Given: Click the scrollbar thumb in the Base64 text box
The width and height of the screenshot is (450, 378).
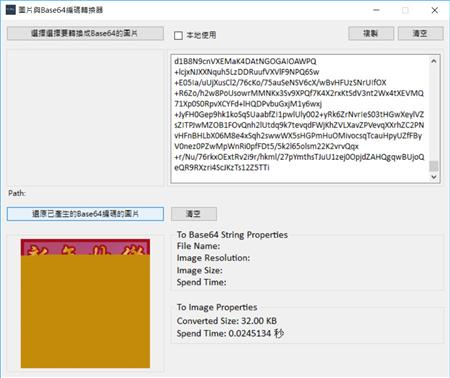Looking at the screenshot, I should (434, 166).
